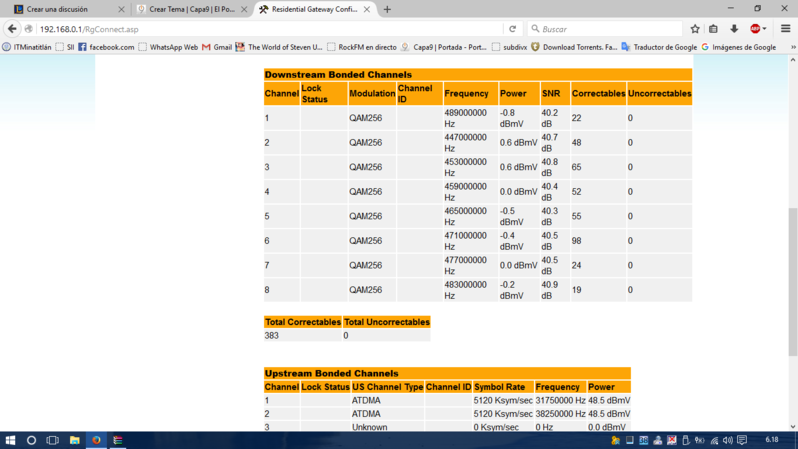
Task: Open the Windows Start menu
Action: (x=11, y=440)
